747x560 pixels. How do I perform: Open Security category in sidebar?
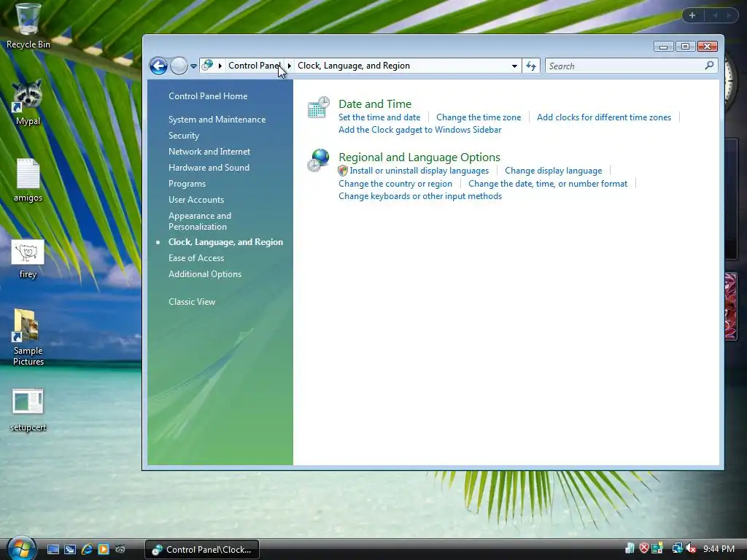click(183, 136)
